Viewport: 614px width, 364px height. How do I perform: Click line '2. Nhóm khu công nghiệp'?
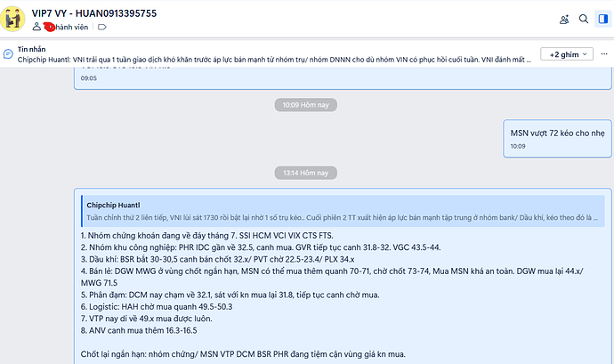coord(261,247)
